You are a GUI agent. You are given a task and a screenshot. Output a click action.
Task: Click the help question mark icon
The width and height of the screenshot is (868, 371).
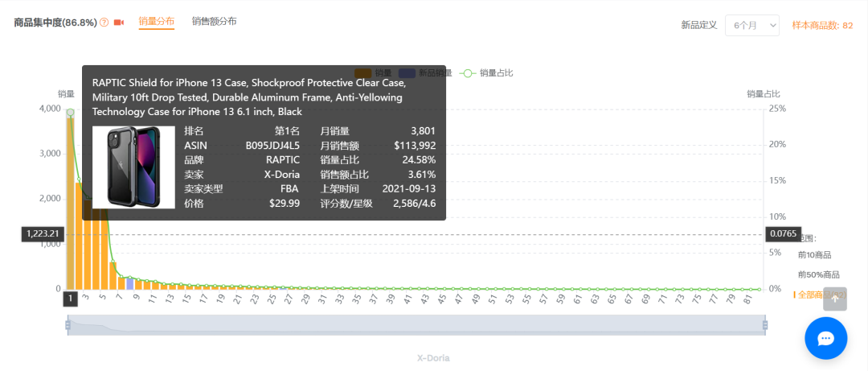(104, 23)
